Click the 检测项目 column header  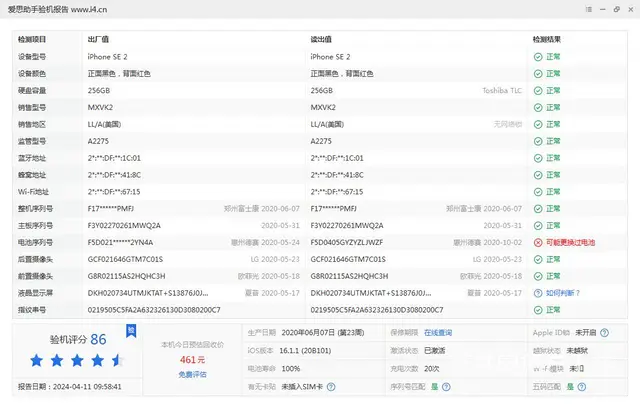[32, 39]
